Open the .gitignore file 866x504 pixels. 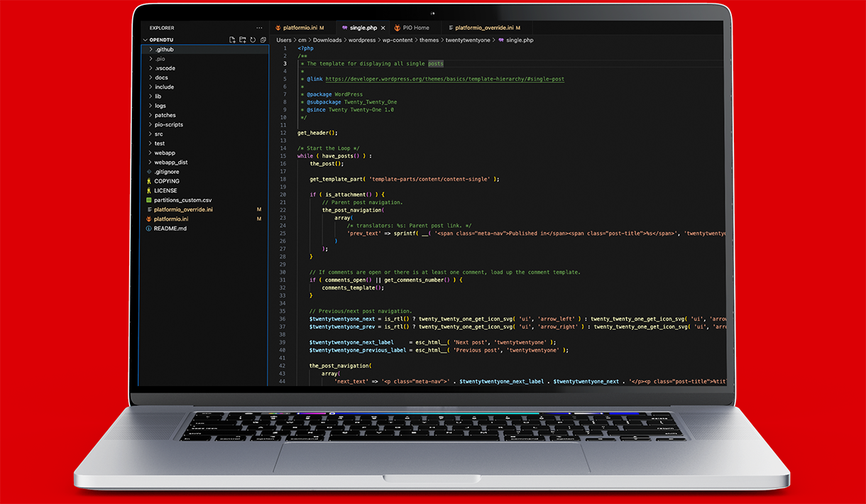pos(166,172)
